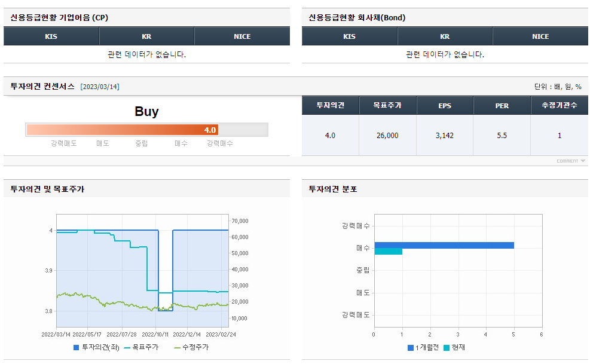Click the no-data message in CP table
This screenshot has height=364, width=590.
click(146, 54)
